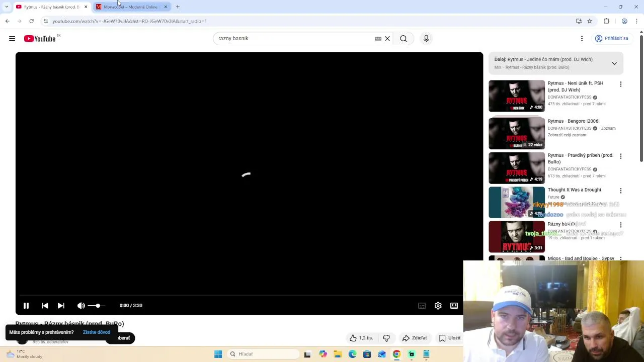644x362 pixels.
Task: Click the Prihlásiť sa sign-in button
Action: coord(611,38)
